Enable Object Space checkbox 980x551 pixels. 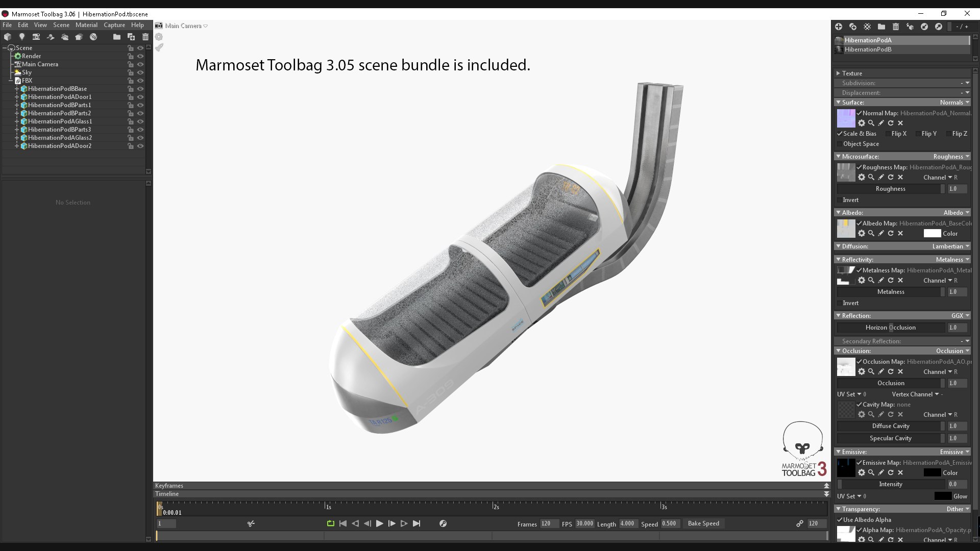(840, 144)
